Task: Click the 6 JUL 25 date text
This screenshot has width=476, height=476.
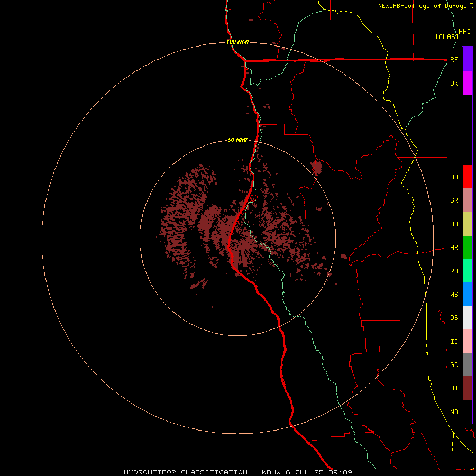Action: click(x=305, y=472)
